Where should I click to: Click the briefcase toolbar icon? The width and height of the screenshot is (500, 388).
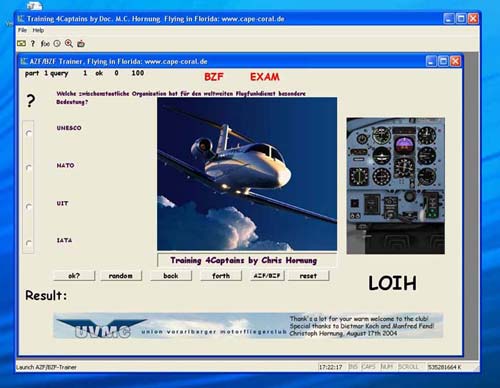coord(81,44)
